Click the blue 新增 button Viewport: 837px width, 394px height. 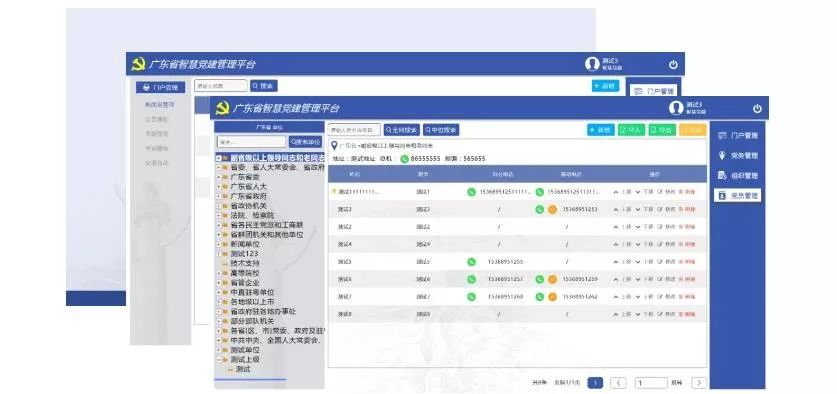(601, 130)
